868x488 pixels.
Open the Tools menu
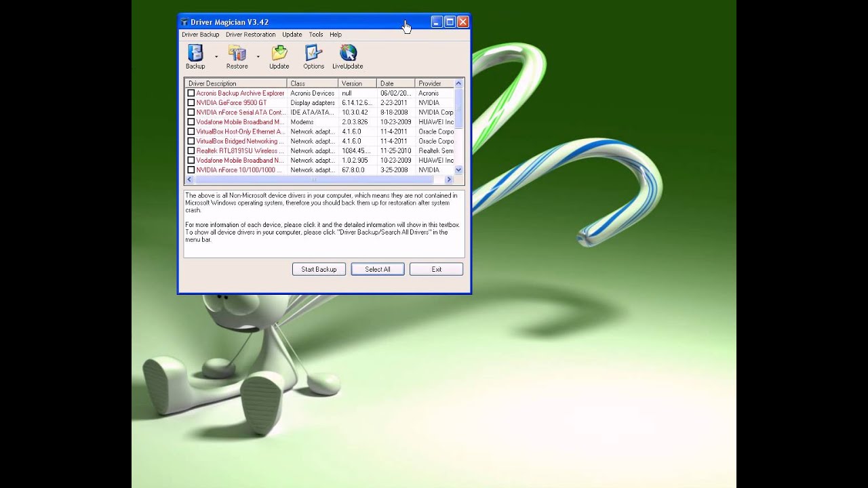[316, 35]
